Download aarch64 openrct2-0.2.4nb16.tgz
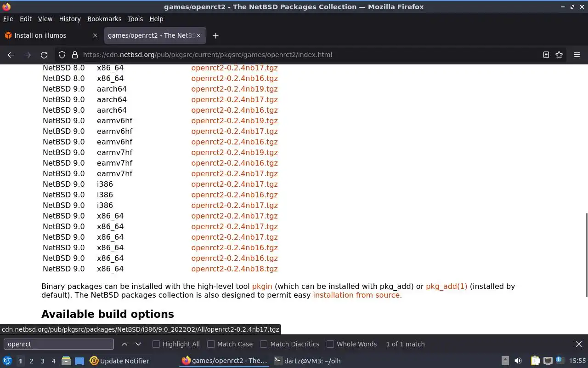Screen dimensions: 588x368 [x=235, y=110]
